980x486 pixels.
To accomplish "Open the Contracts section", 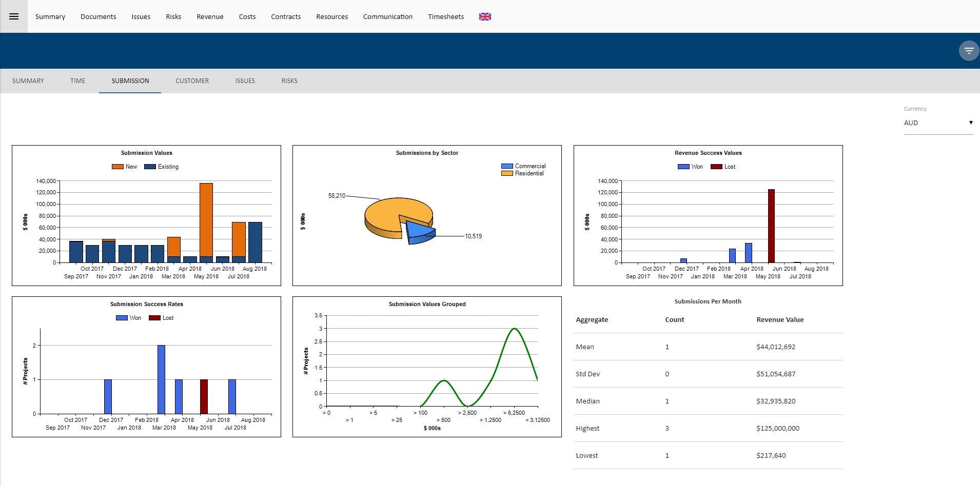I will (285, 16).
